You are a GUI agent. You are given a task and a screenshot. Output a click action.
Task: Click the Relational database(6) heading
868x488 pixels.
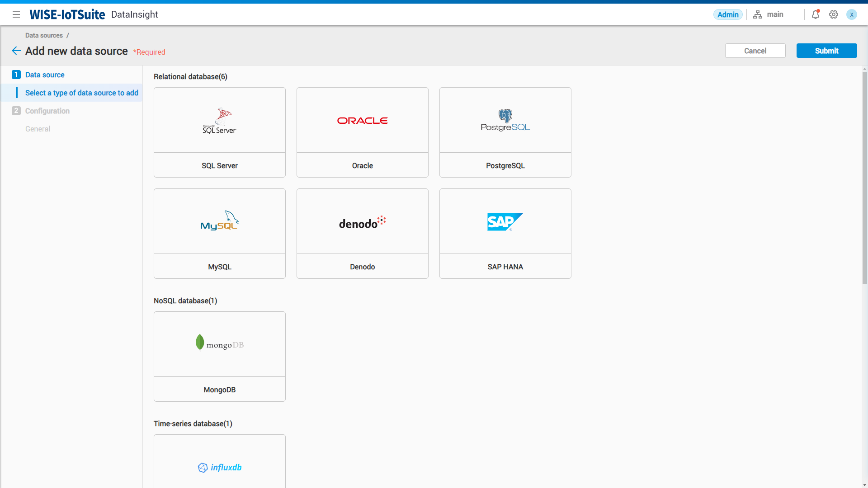(190, 76)
